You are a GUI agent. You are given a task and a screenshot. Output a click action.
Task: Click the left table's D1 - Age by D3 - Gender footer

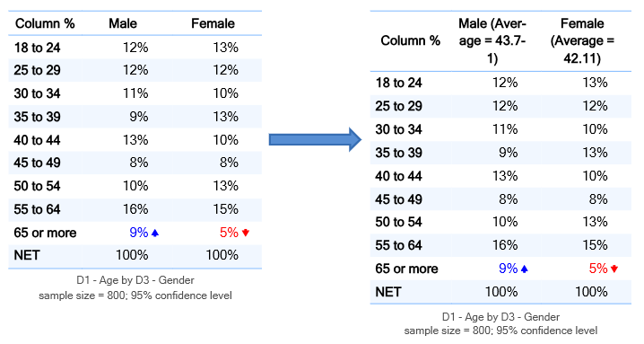tap(135, 280)
